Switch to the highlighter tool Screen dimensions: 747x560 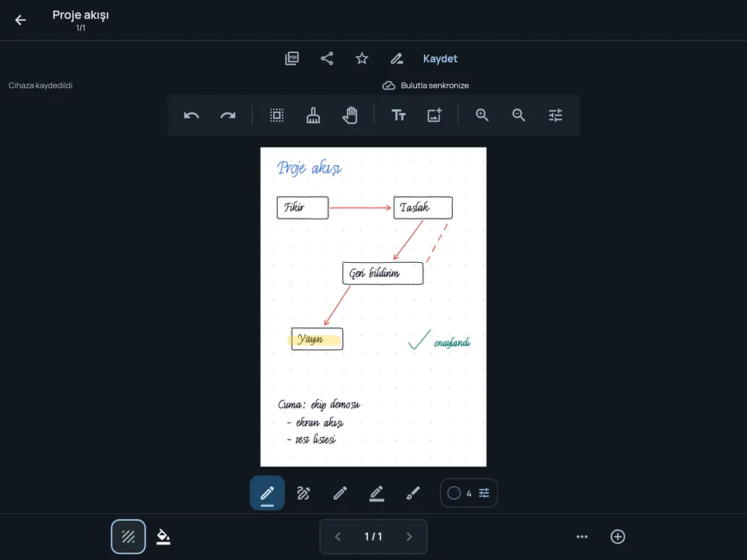click(377, 493)
